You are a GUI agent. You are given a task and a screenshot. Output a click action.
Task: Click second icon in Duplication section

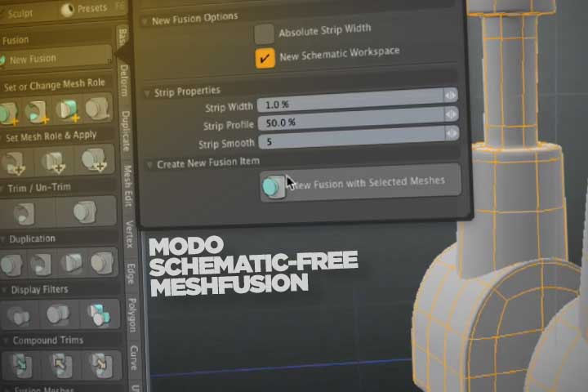(40, 264)
